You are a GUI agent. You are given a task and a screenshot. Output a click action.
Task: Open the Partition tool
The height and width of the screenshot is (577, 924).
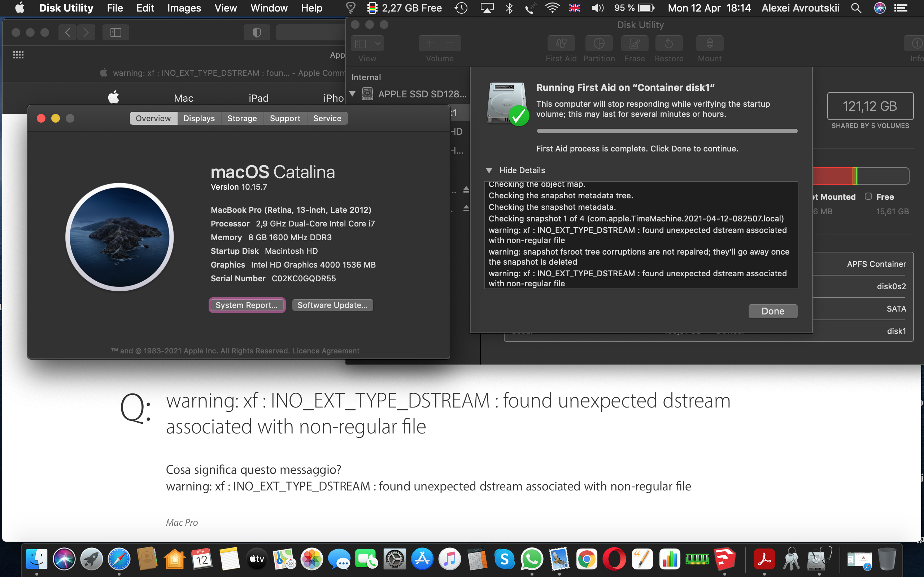[598, 44]
